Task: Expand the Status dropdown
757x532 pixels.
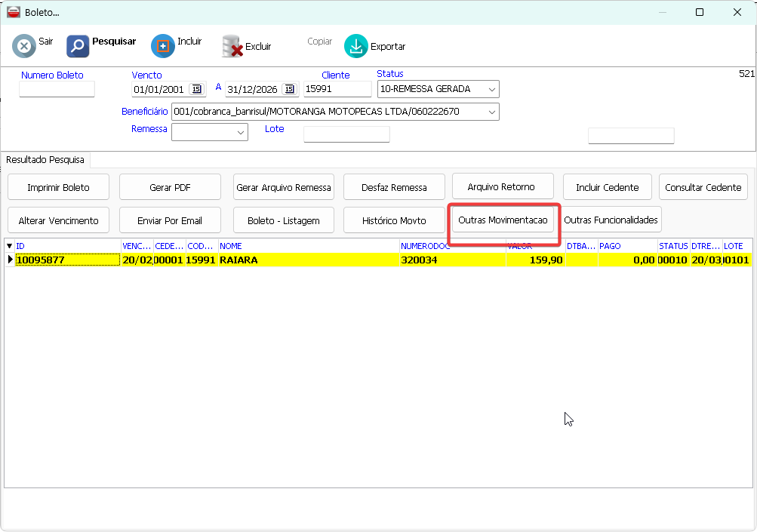Action: tap(491, 89)
